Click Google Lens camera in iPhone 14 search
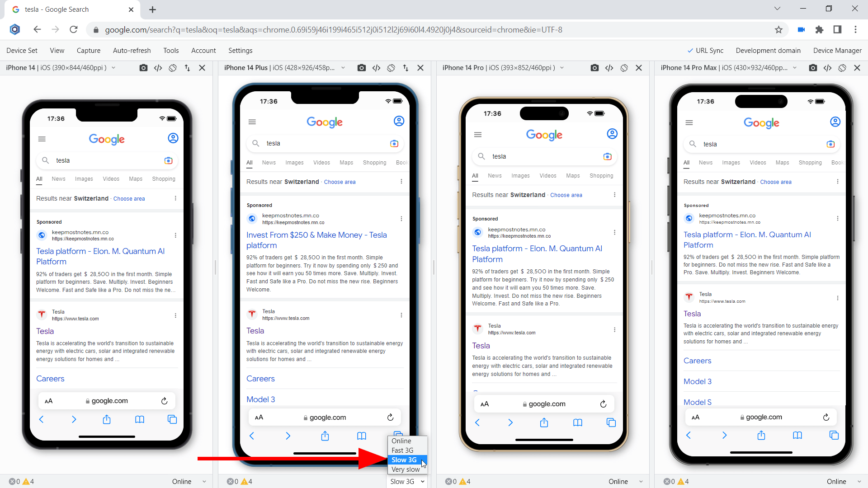 coord(168,160)
